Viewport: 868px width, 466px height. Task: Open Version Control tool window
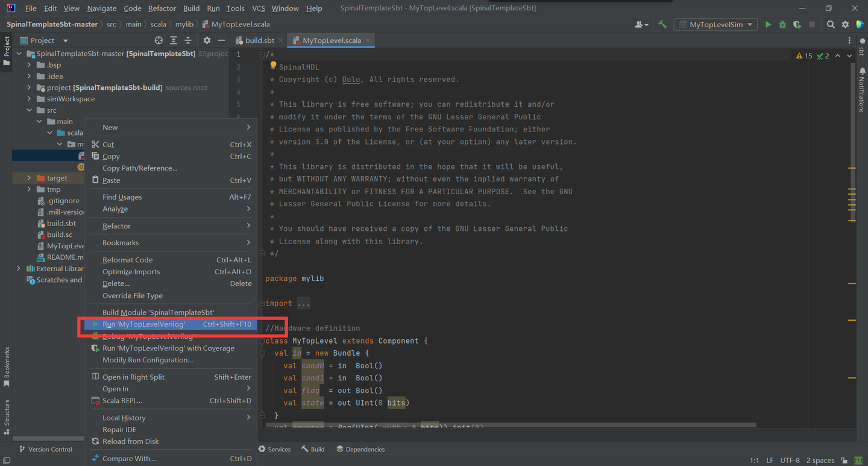[45, 449]
